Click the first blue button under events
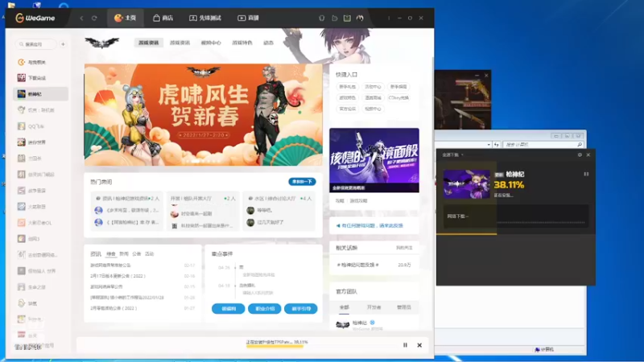This screenshot has width=644, height=362. pos(229,309)
